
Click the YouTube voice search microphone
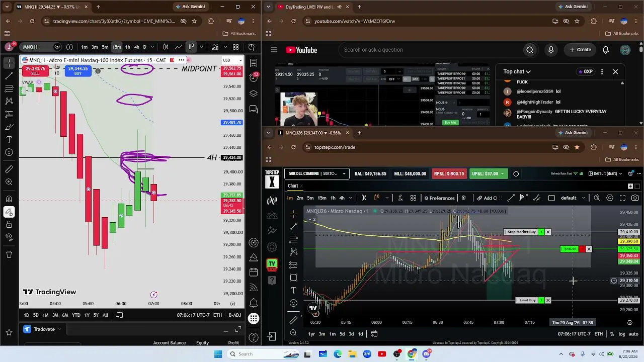pos(551,50)
